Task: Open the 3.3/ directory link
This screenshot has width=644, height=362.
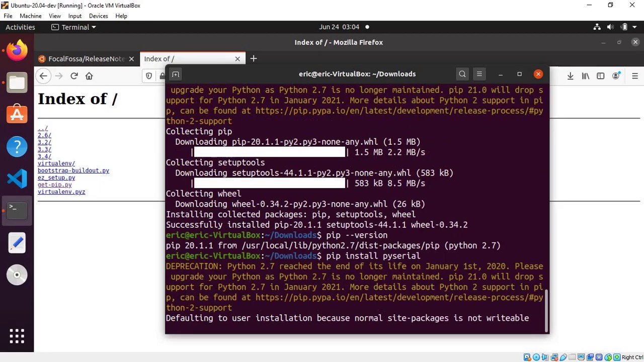Action: [44, 149]
